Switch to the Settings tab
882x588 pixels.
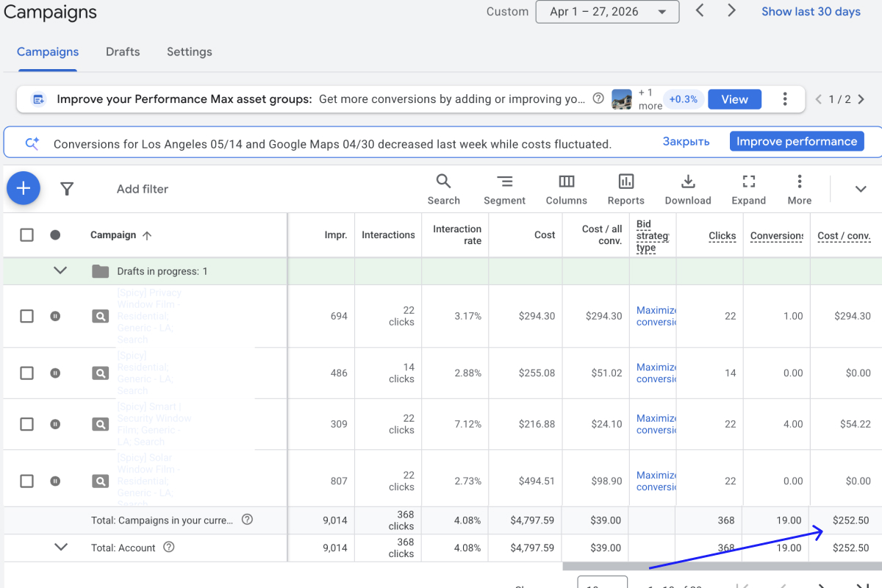click(190, 51)
